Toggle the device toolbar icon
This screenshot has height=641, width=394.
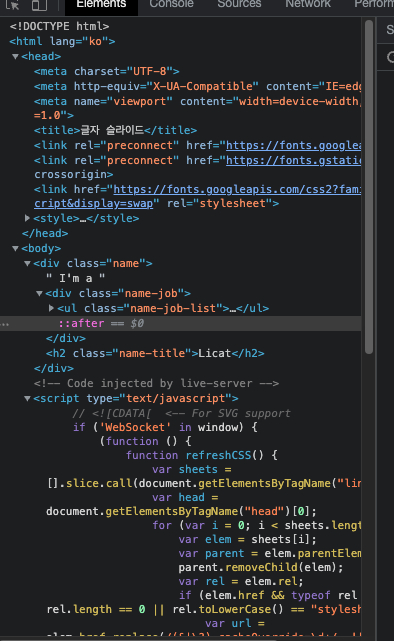coord(40,5)
